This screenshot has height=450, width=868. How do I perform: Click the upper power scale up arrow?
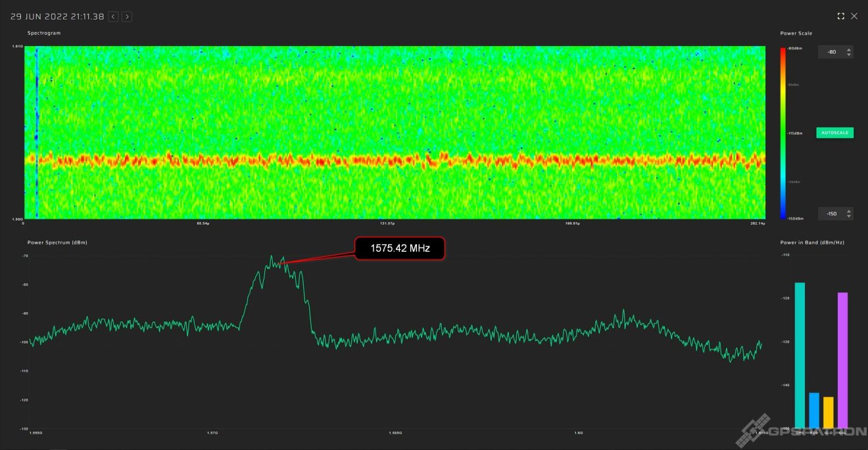849,50
